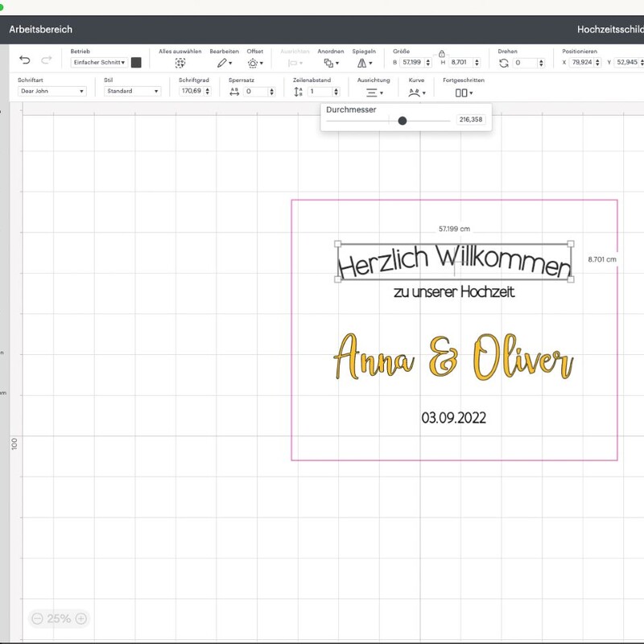Open the Stil Standard dropdown
The width and height of the screenshot is (644, 644).
tap(132, 91)
